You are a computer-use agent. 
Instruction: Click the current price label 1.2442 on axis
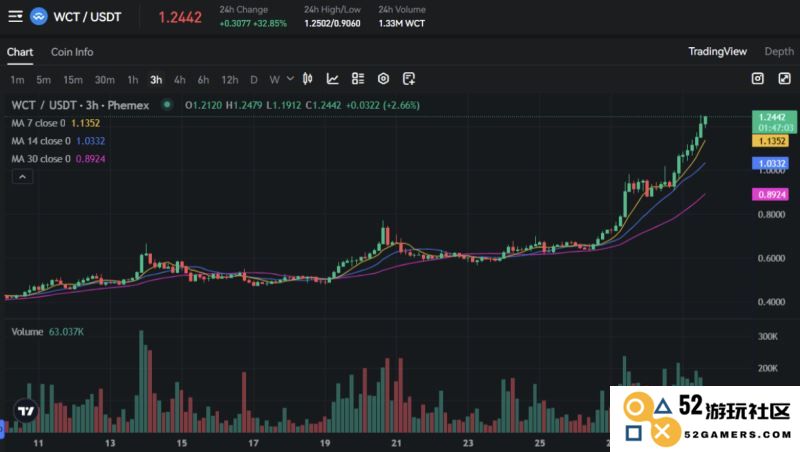click(x=774, y=122)
